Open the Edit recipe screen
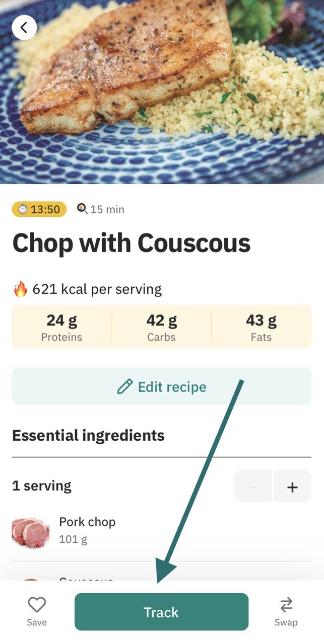324x644 pixels. [x=162, y=386]
